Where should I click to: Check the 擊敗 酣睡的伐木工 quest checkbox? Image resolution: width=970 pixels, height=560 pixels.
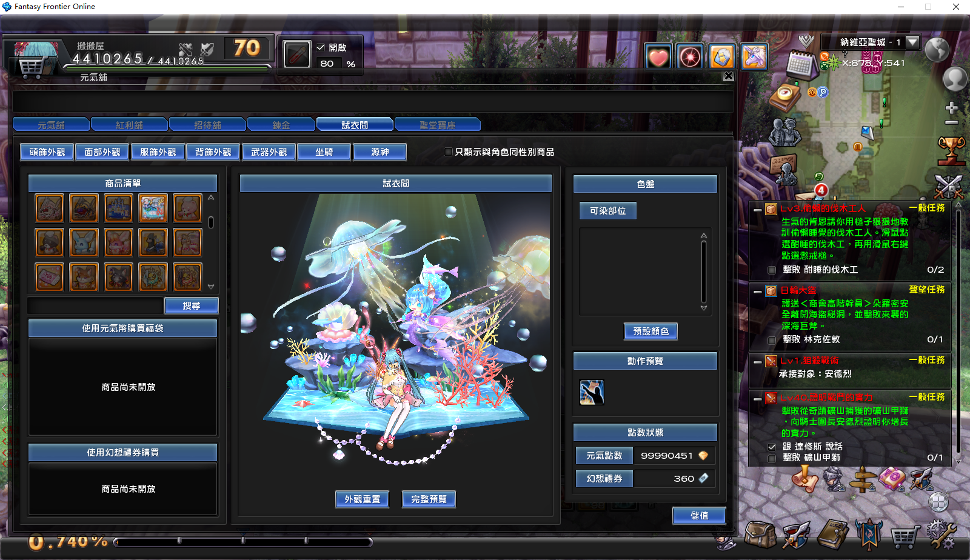[772, 270]
